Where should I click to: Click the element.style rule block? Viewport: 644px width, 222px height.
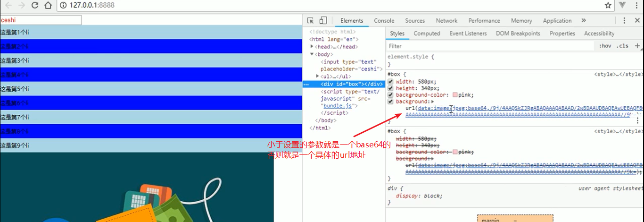point(515,60)
